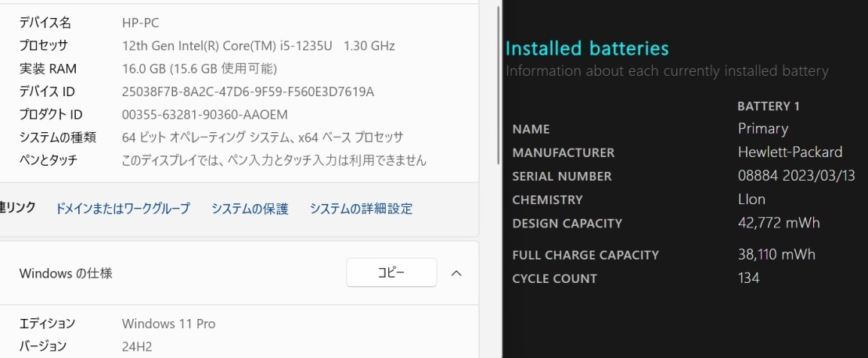The height and width of the screenshot is (358, 868).
Task: Select the battery serial number value
Action: click(797, 176)
